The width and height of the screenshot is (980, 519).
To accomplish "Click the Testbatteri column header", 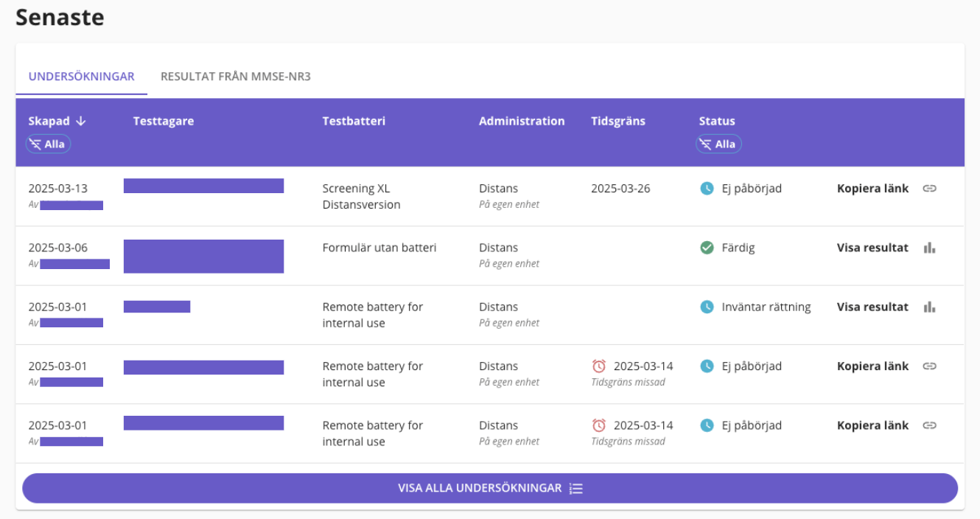I will (x=354, y=121).
